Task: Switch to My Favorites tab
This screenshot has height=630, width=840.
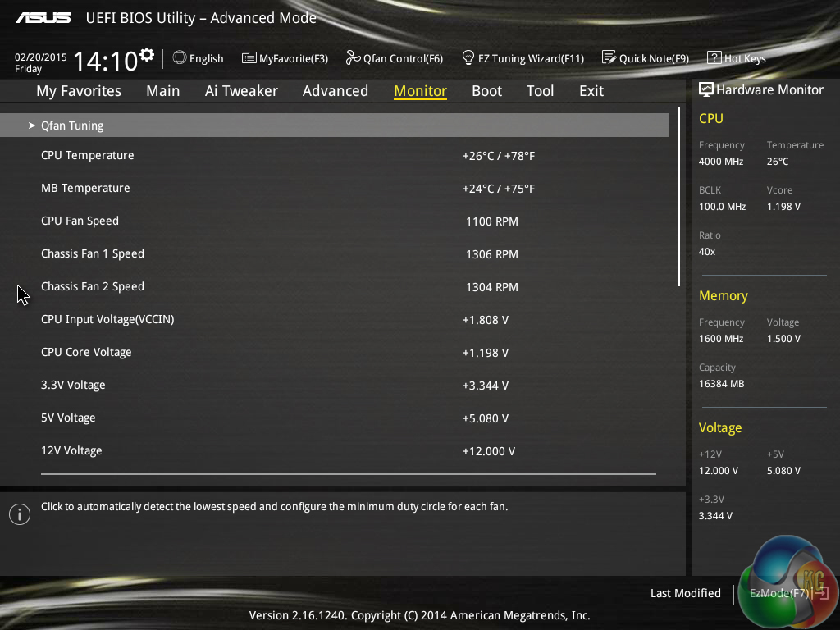Action: tap(79, 91)
